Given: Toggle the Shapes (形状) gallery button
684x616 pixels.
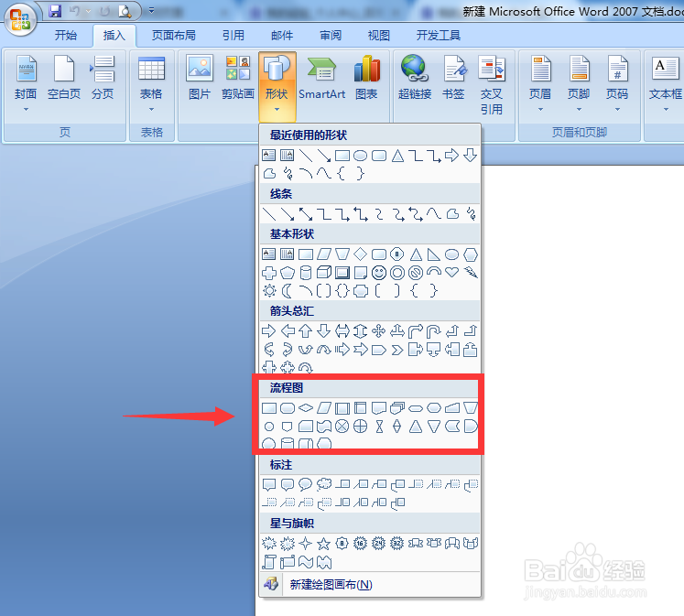Looking at the screenshot, I should (277, 86).
